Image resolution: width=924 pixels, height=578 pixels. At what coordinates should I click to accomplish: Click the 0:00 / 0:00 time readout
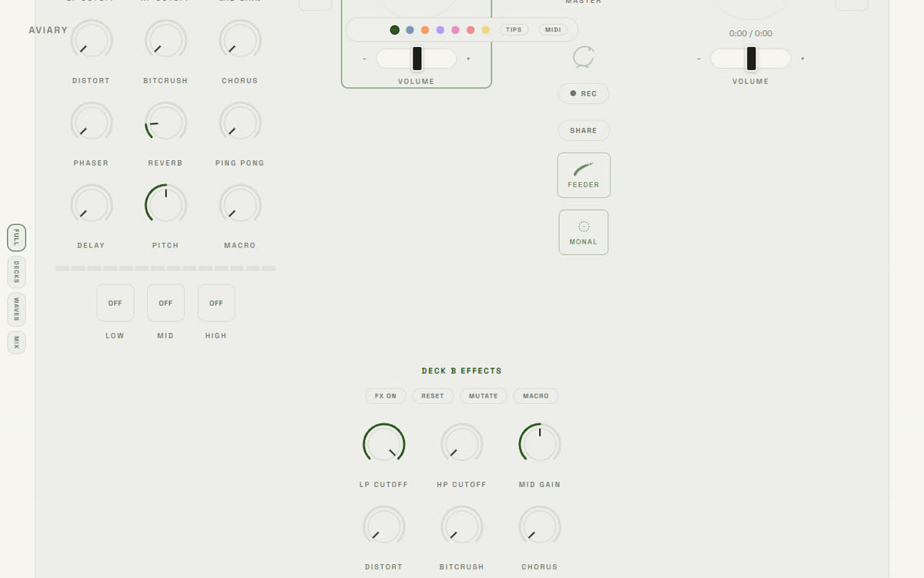tap(751, 33)
